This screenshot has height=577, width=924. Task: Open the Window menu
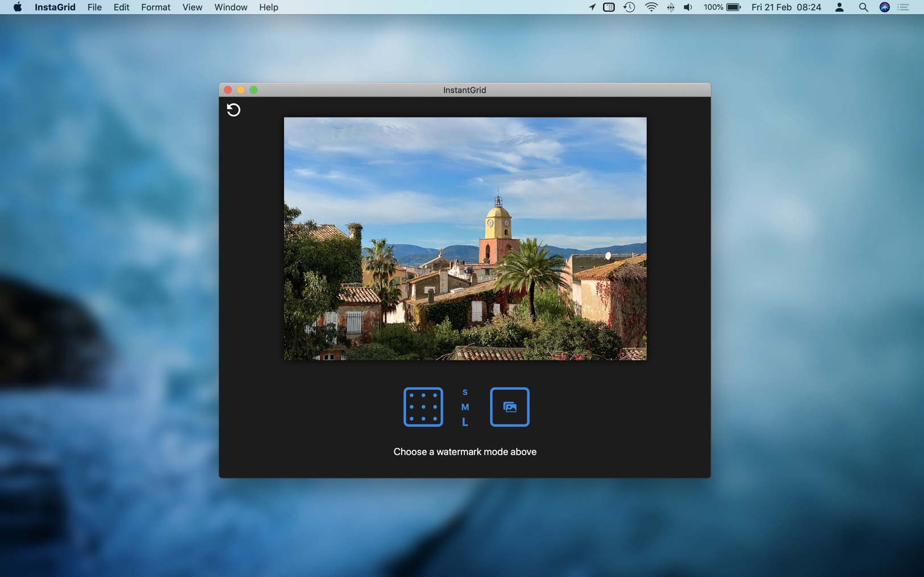[230, 7]
